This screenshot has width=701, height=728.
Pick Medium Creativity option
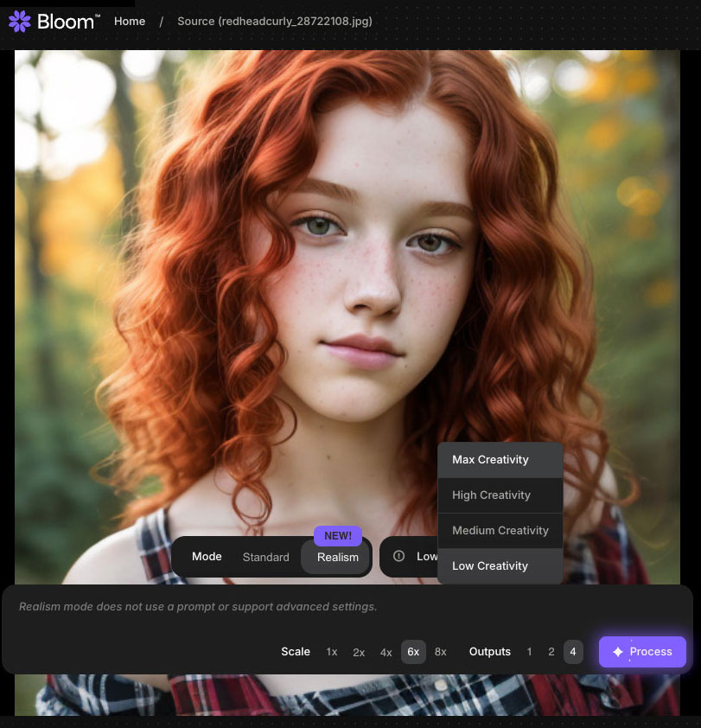tap(500, 531)
